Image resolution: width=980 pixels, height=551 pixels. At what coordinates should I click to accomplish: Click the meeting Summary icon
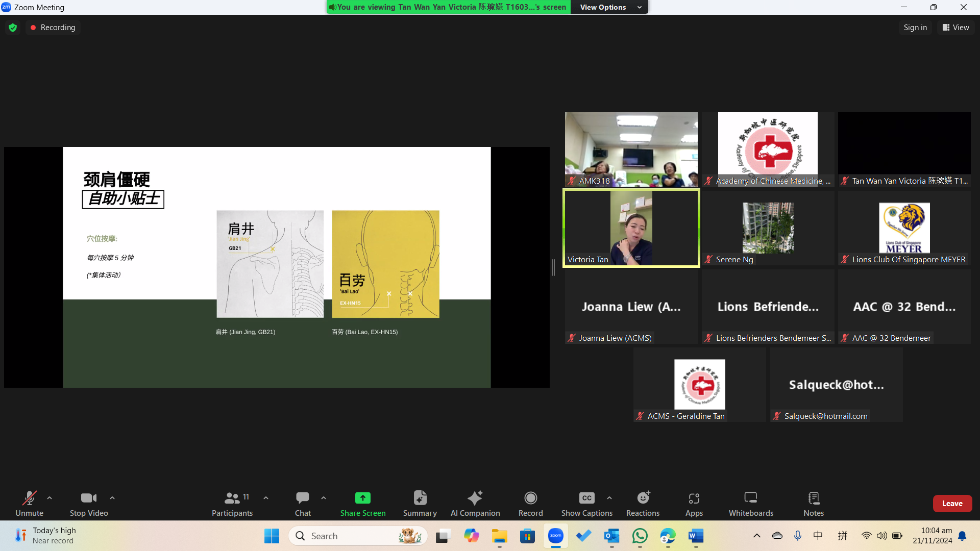pos(420,503)
